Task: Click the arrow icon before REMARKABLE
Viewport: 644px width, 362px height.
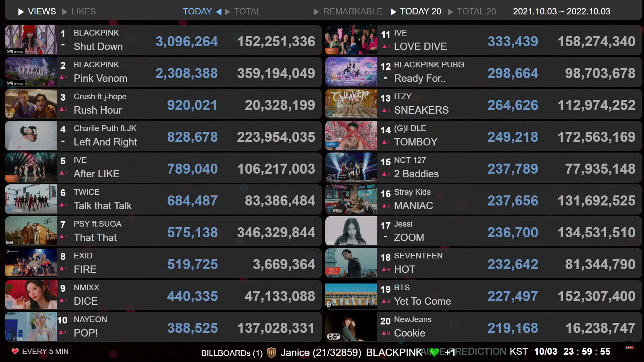Action: 316,12
